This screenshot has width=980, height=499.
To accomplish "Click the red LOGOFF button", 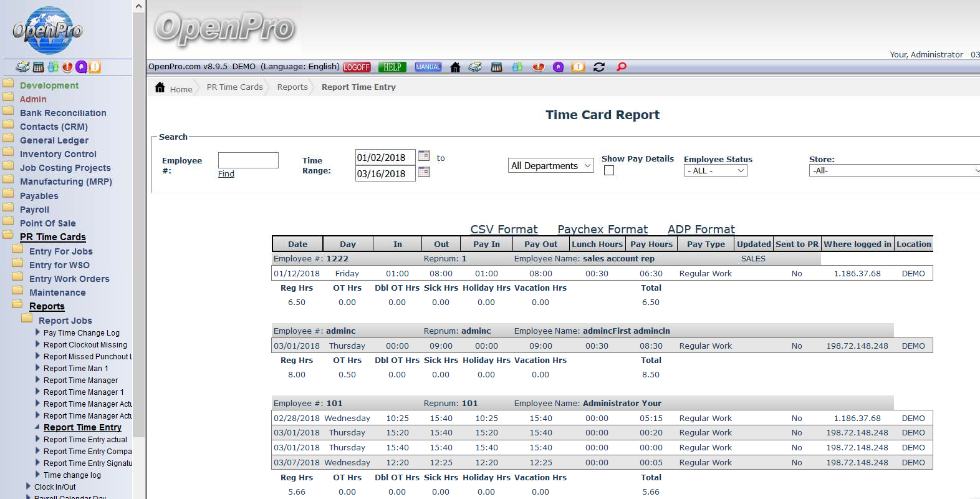I will point(357,67).
